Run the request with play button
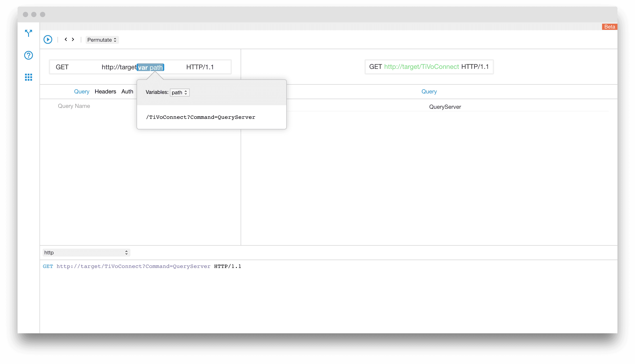 (48, 39)
